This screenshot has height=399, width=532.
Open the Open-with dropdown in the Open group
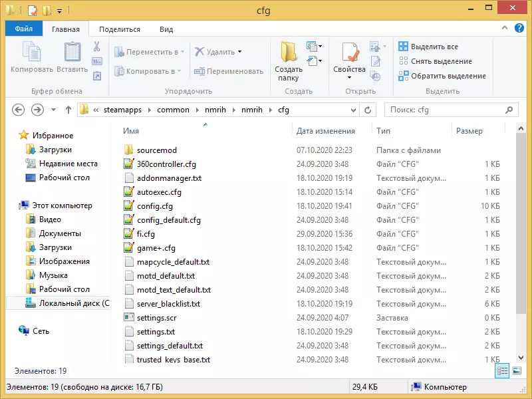pyautogui.click(x=385, y=46)
